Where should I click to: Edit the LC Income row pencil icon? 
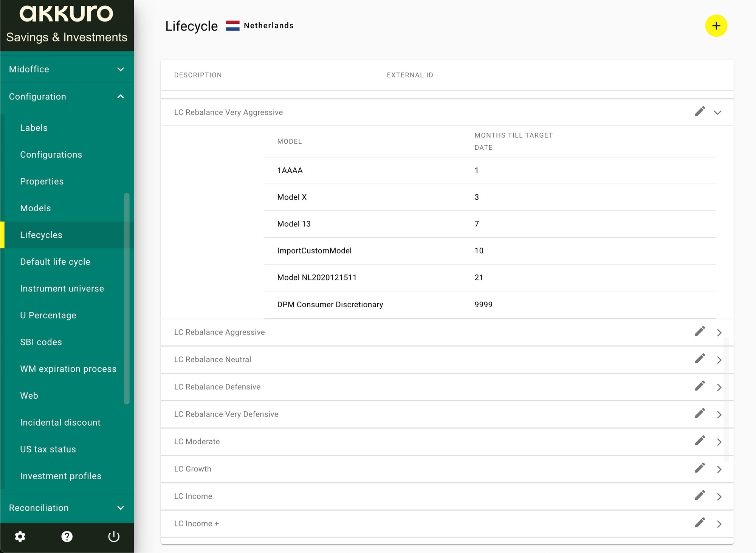click(700, 496)
